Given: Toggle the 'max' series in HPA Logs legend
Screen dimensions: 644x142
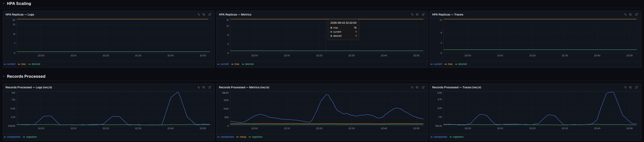Looking at the screenshot, I should [x=22, y=64].
